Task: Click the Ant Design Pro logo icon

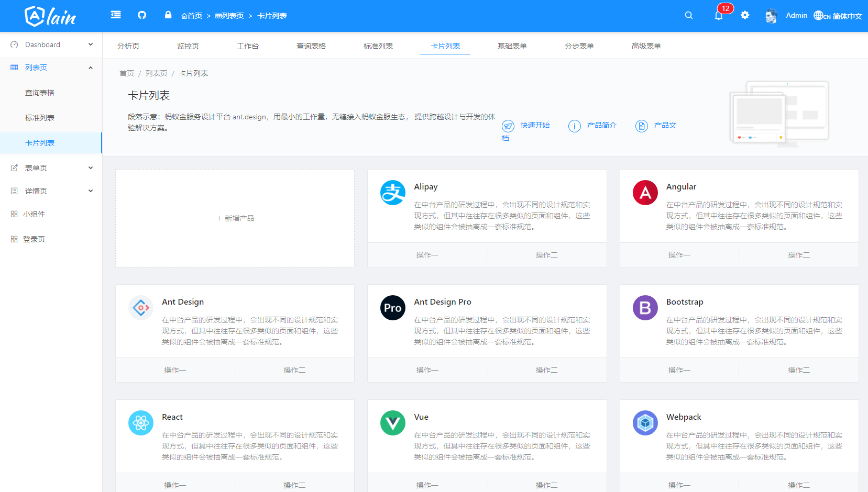Action: (393, 308)
